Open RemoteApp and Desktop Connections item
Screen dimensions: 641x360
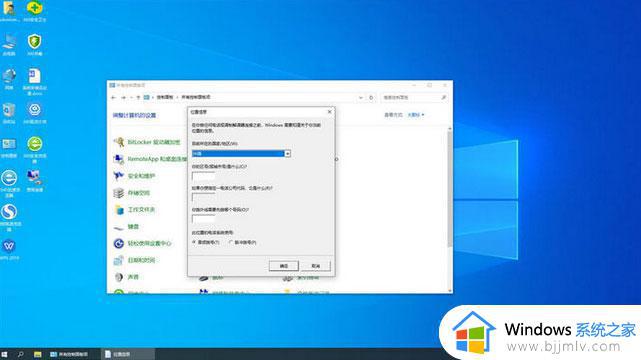click(150, 159)
